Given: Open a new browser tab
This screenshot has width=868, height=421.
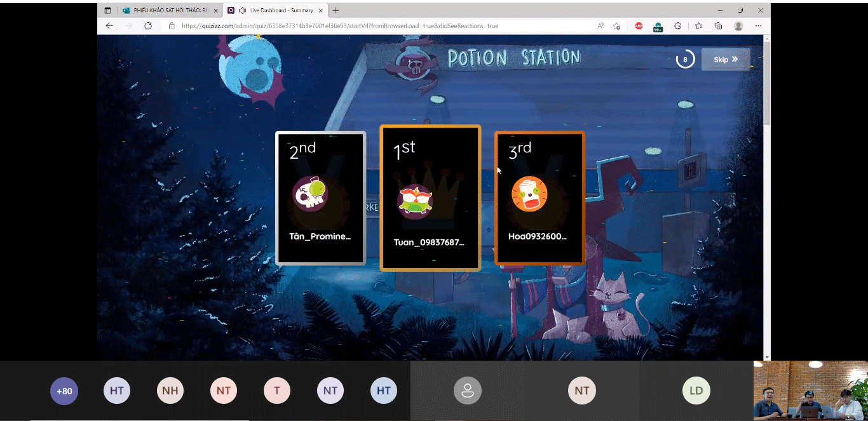Looking at the screenshot, I should pyautogui.click(x=336, y=10).
